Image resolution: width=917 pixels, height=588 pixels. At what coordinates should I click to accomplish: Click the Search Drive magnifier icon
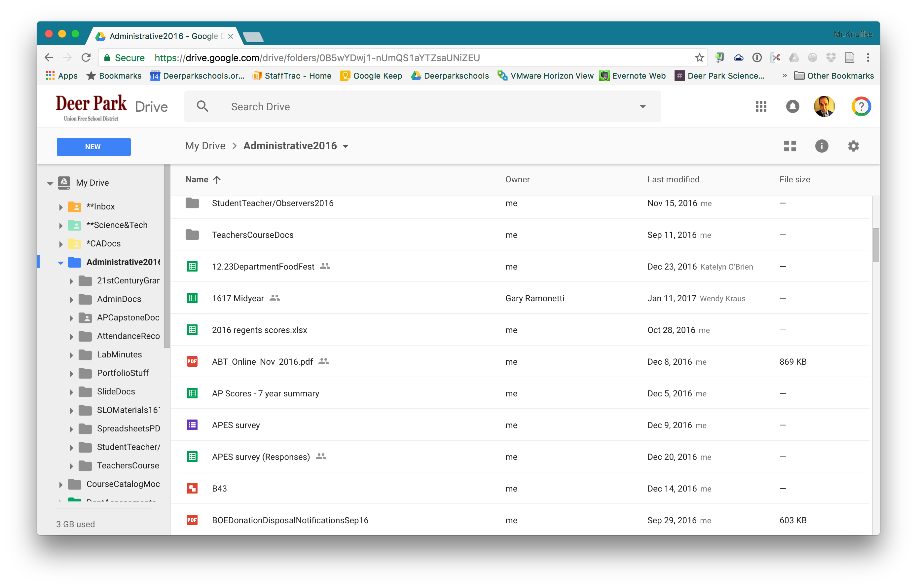coord(203,106)
